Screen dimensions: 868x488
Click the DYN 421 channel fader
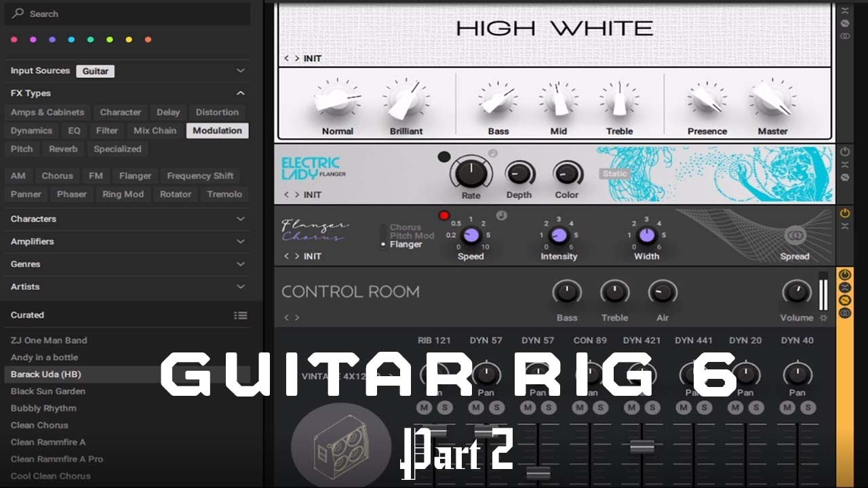642,447
